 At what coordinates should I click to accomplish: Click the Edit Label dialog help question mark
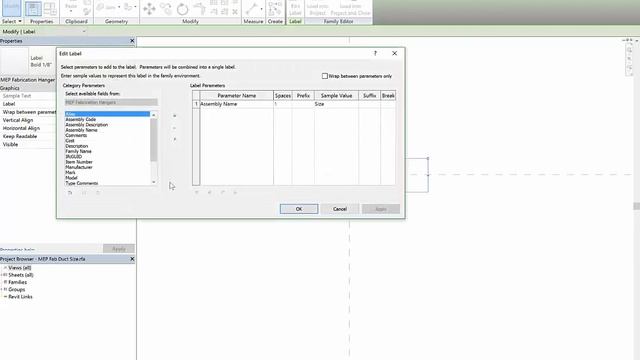(x=375, y=53)
